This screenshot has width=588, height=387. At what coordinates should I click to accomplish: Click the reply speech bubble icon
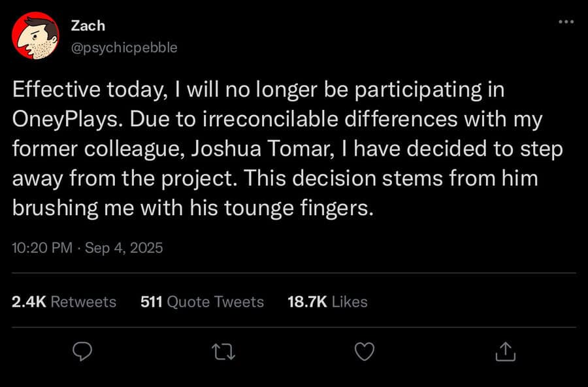click(x=82, y=352)
